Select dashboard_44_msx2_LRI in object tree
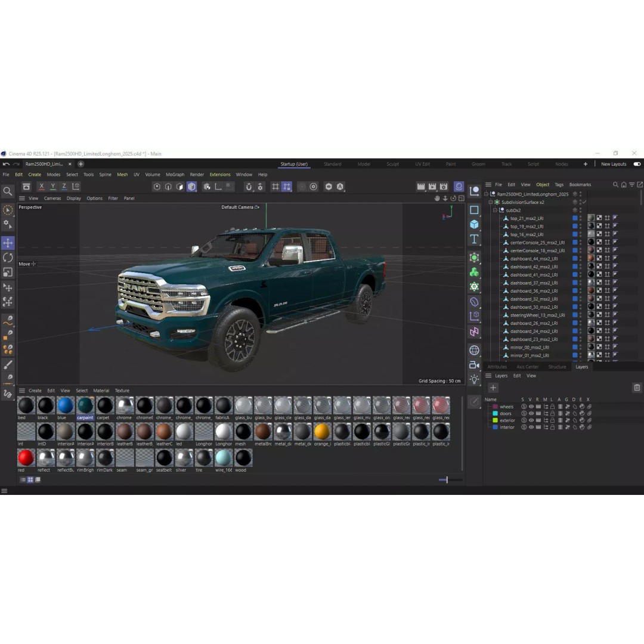Image resolution: width=644 pixels, height=644 pixels. (x=534, y=259)
